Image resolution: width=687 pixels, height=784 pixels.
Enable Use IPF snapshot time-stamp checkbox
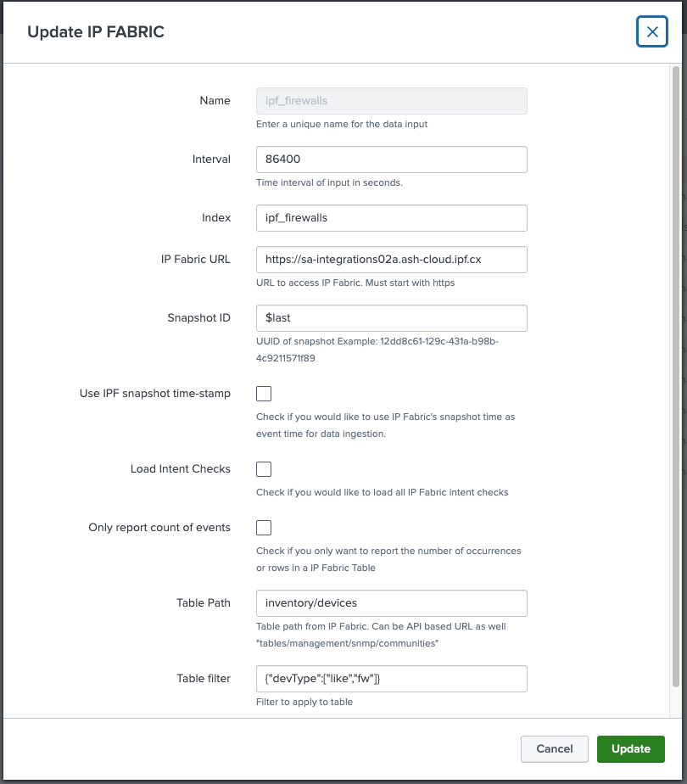click(264, 394)
